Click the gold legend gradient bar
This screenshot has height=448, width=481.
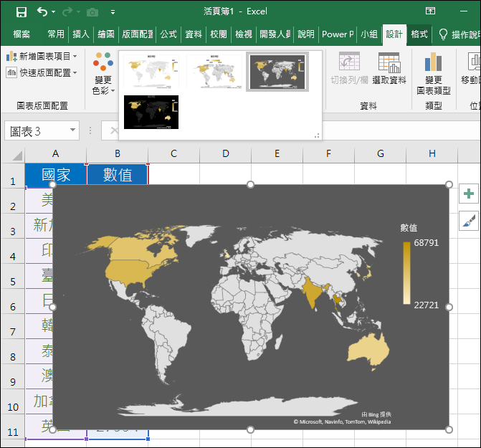point(406,273)
